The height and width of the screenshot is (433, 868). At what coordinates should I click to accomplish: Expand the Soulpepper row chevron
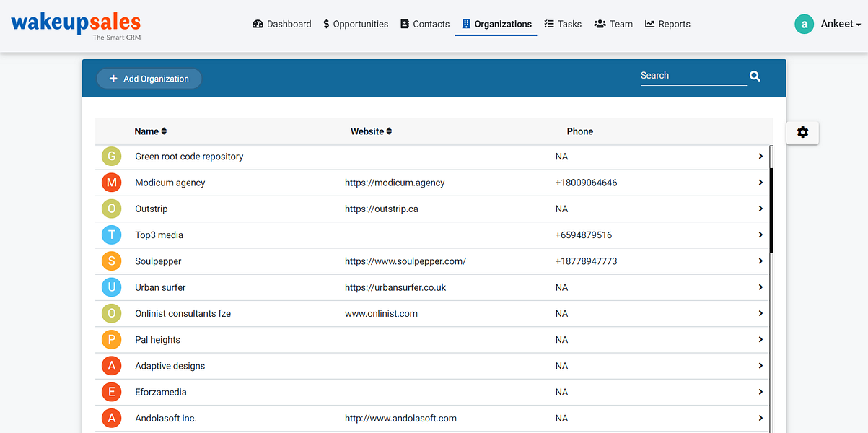pyautogui.click(x=760, y=261)
